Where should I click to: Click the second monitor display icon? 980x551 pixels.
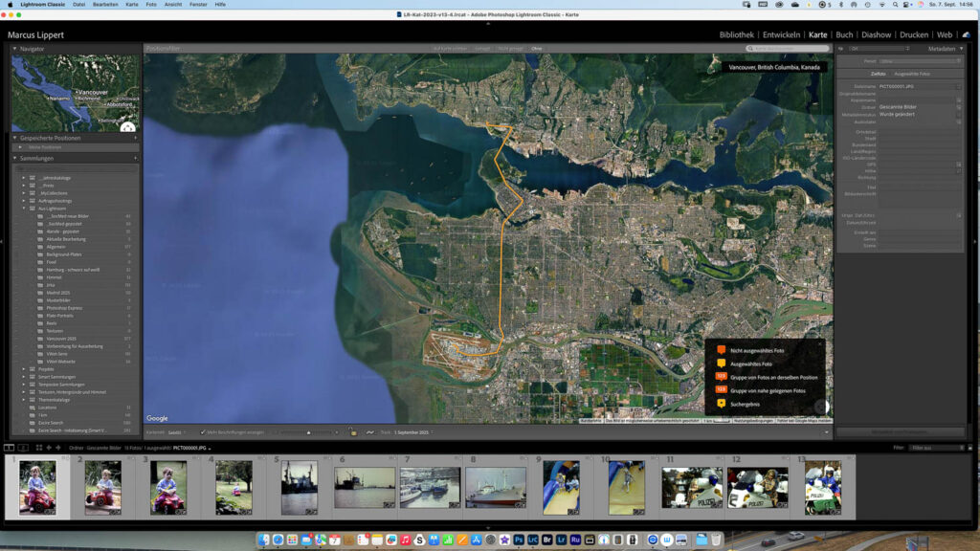pyautogui.click(x=23, y=448)
